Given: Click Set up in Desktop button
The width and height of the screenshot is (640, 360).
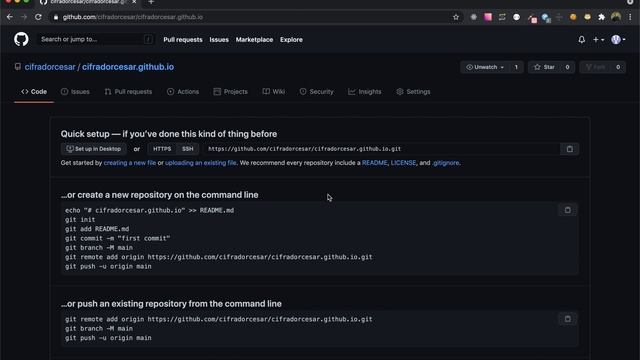Looking at the screenshot, I should 93,149.
